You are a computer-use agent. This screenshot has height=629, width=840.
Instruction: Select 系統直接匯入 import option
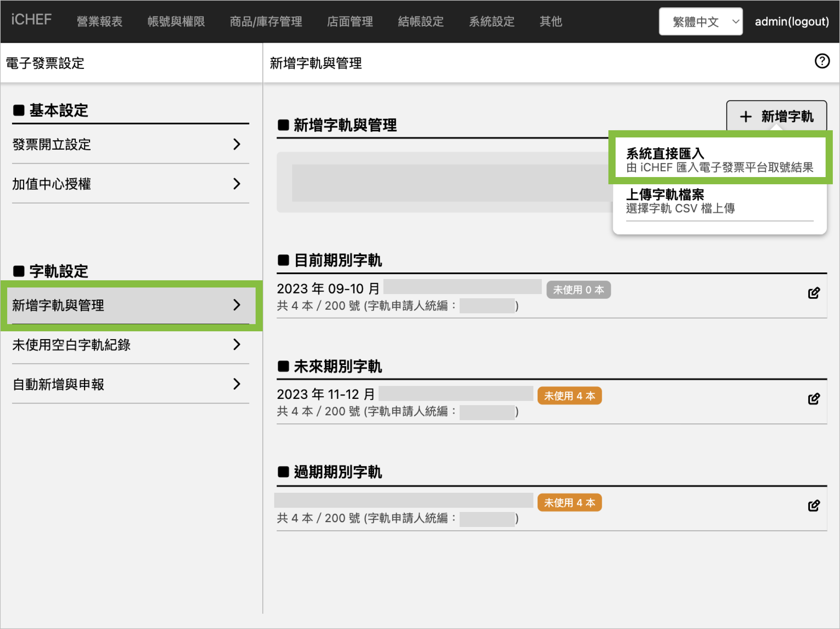[x=719, y=160]
